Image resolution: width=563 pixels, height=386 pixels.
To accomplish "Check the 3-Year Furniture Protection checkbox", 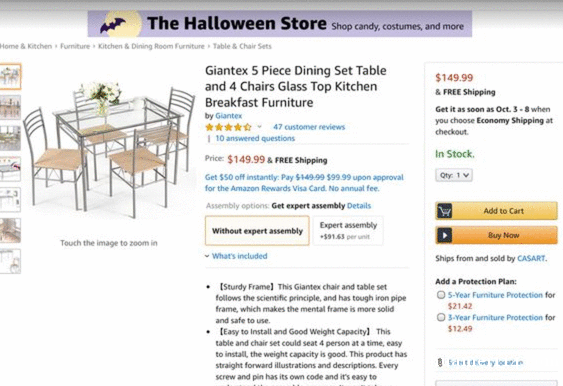I will point(441,317).
